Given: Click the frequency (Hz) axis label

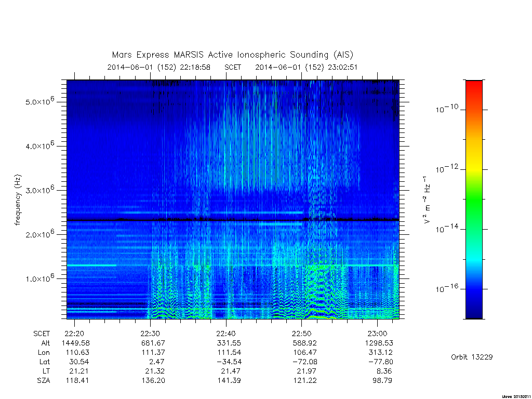Looking at the screenshot, I should click(18, 200).
